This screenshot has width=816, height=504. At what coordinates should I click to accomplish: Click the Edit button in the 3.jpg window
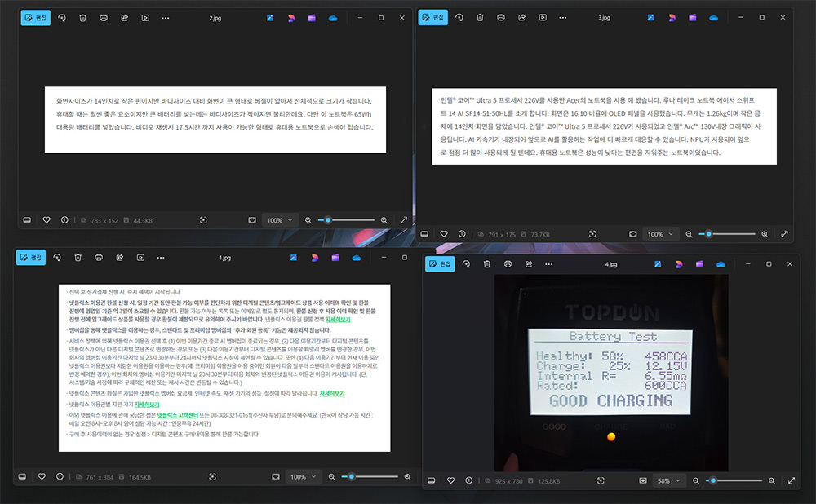433,17
